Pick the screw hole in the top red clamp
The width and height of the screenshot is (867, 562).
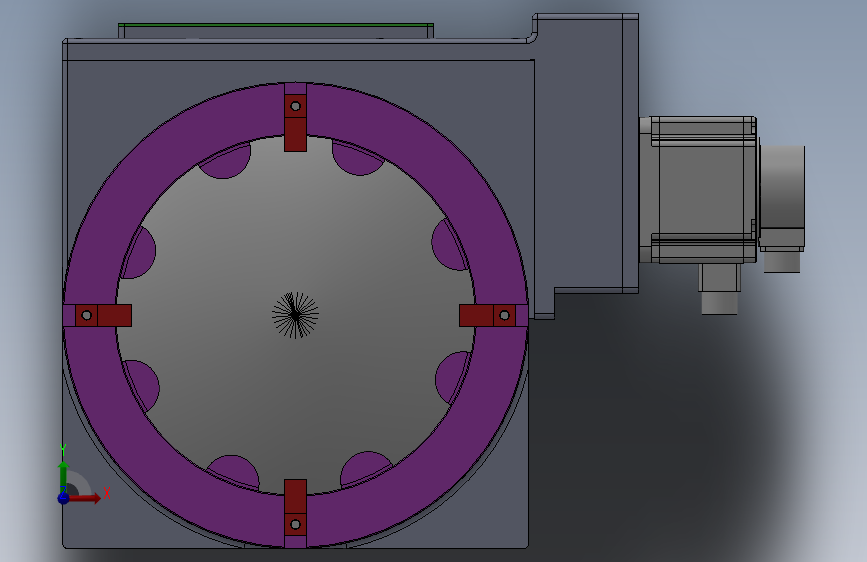[295, 106]
